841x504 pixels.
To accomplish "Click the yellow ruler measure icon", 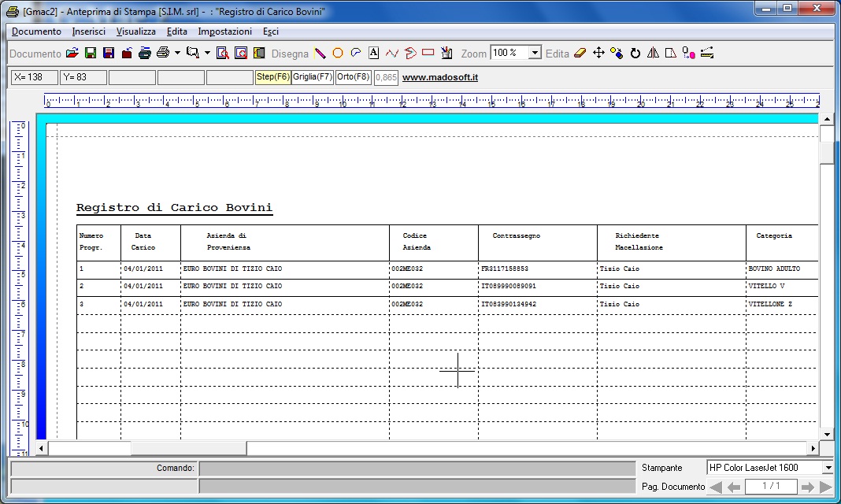I will [x=707, y=53].
